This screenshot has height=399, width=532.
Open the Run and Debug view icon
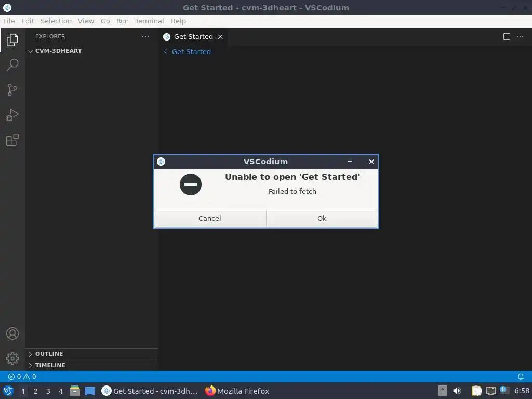pyautogui.click(x=12, y=115)
